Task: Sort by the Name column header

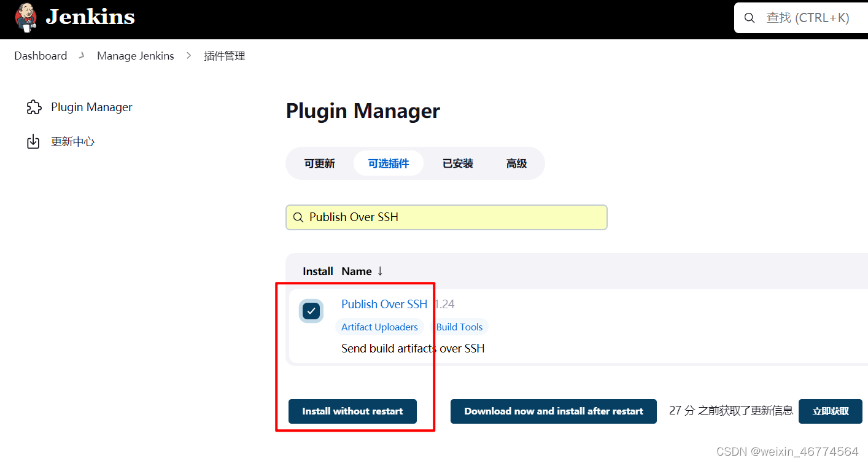Action: (x=362, y=271)
